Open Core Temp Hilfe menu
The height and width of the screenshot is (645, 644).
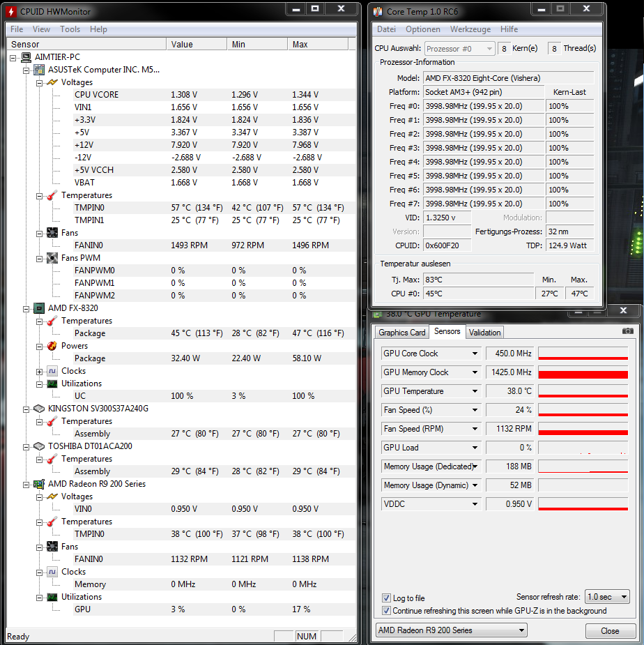click(509, 29)
